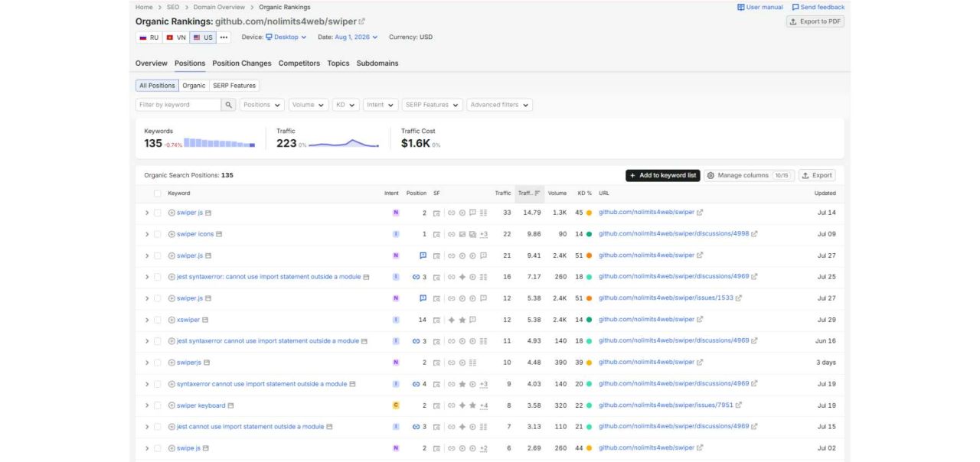This screenshot has height=462, width=980.
Task: Switch to the Subdomains tab
Action: 377,63
